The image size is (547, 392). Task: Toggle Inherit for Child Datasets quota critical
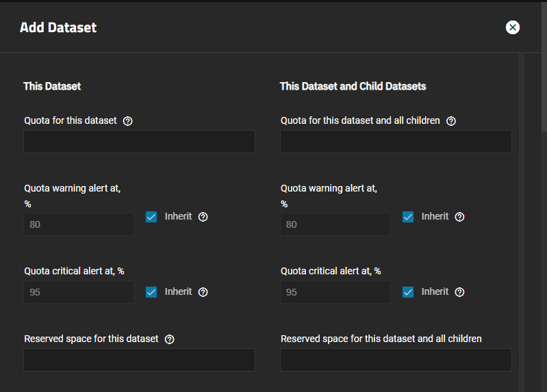tap(408, 292)
